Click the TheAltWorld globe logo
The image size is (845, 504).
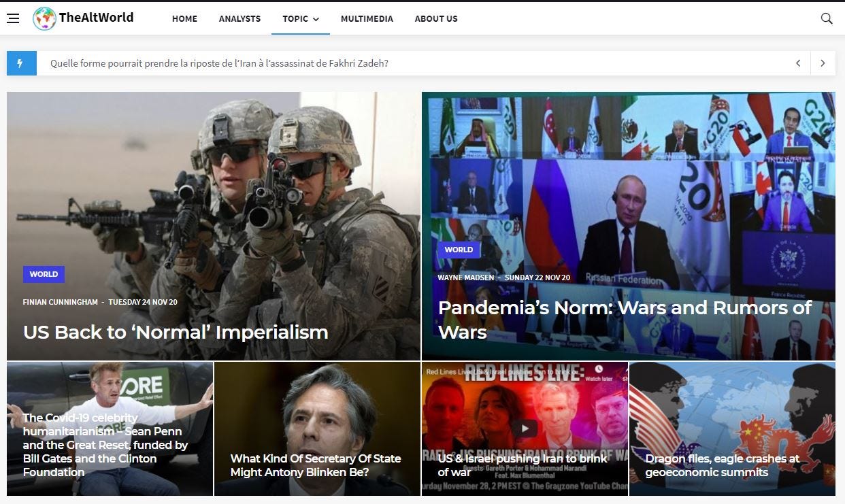(x=44, y=18)
